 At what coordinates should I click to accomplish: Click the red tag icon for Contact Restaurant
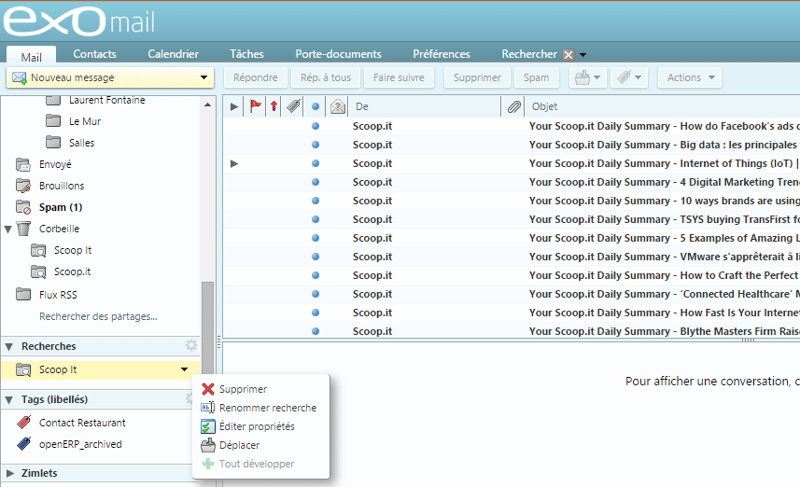click(23, 422)
